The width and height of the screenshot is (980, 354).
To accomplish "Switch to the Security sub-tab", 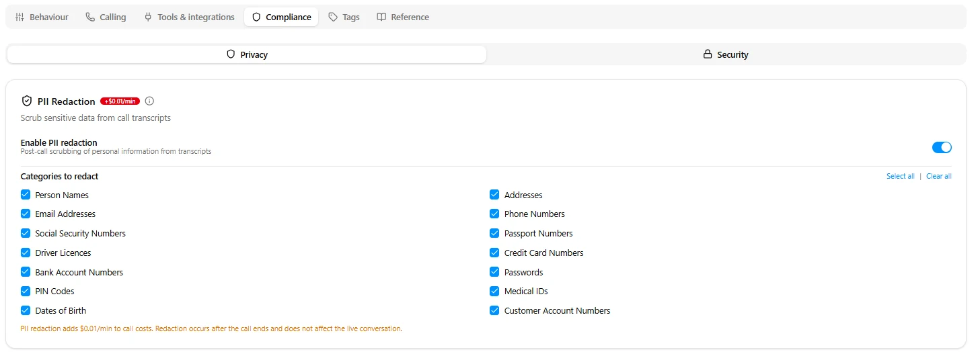I will click(x=726, y=54).
